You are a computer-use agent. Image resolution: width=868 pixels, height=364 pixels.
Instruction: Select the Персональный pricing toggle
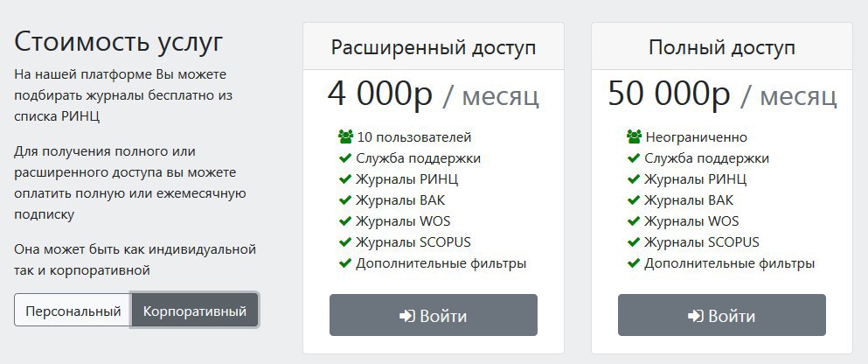[x=73, y=311]
